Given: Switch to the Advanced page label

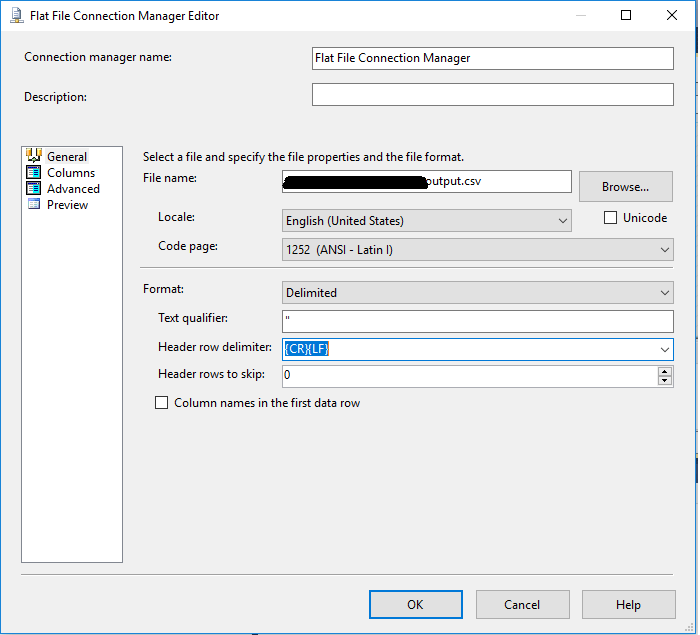Looking at the screenshot, I should 73,188.
